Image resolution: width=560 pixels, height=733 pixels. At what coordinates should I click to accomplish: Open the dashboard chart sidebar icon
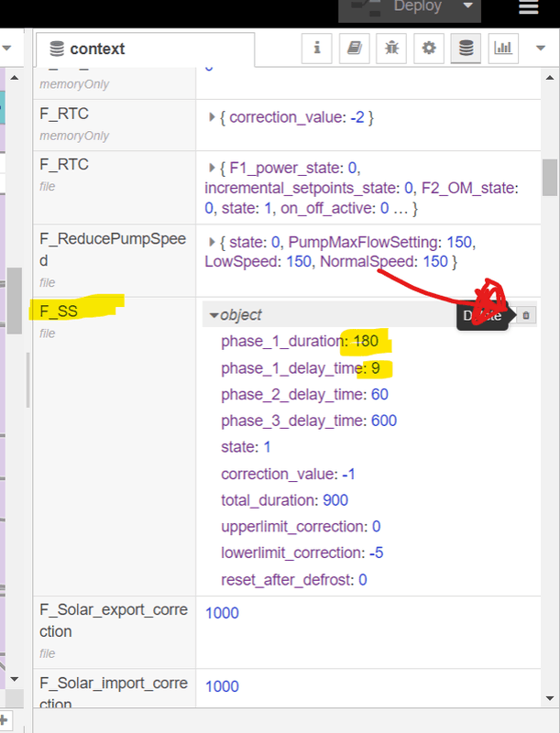(x=503, y=49)
